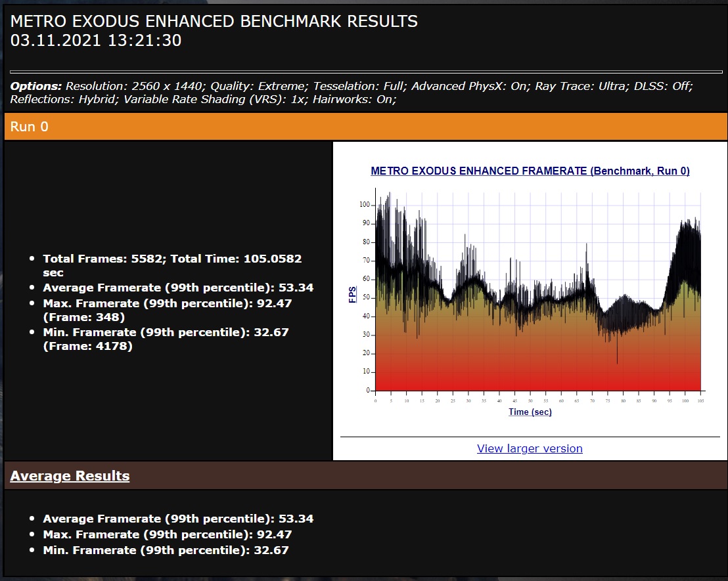The width and height of the screenshot is (728, 581).
Task: Click the Time (sec) axis label
Action: pyautogui.click(x=530, y=412)
